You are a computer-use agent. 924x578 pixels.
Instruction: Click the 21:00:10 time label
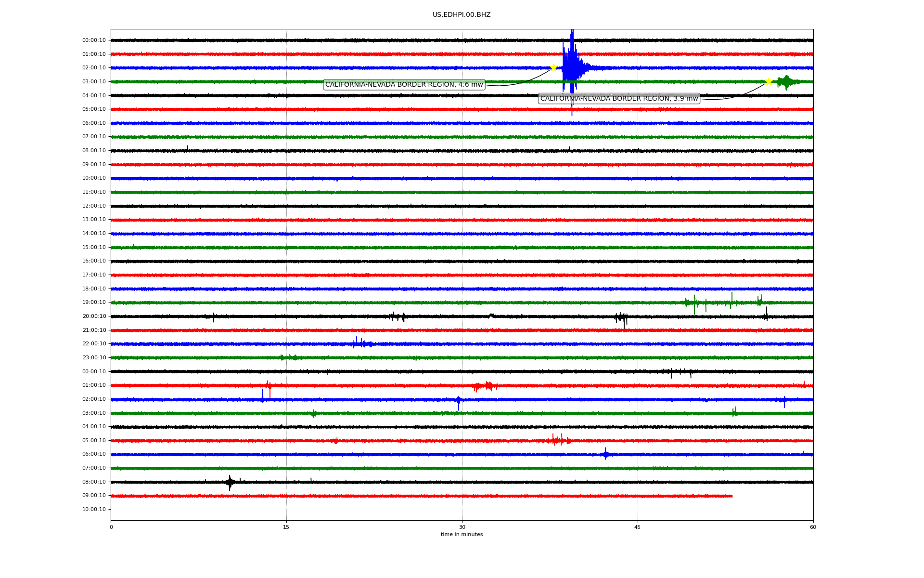point(94,330)
